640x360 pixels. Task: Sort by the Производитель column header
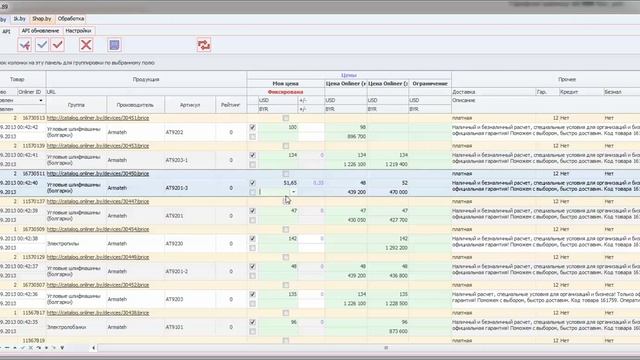point(135,105)
